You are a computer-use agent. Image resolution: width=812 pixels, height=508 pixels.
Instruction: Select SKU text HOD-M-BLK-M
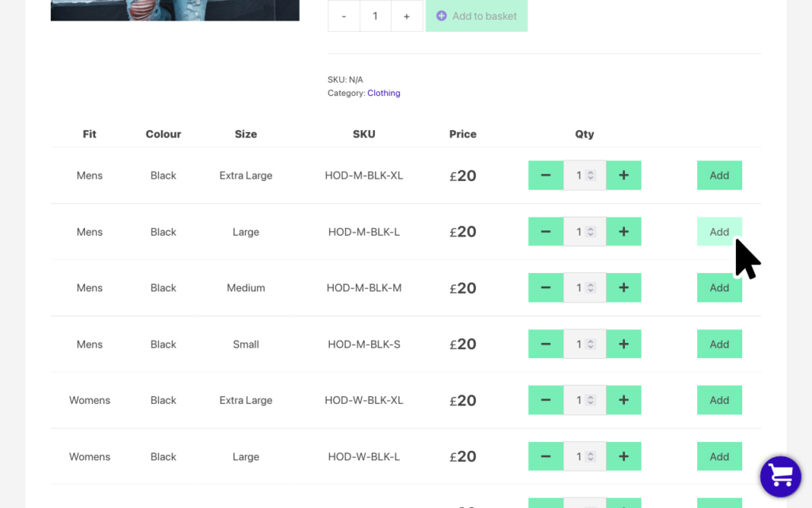coord(364,288)
